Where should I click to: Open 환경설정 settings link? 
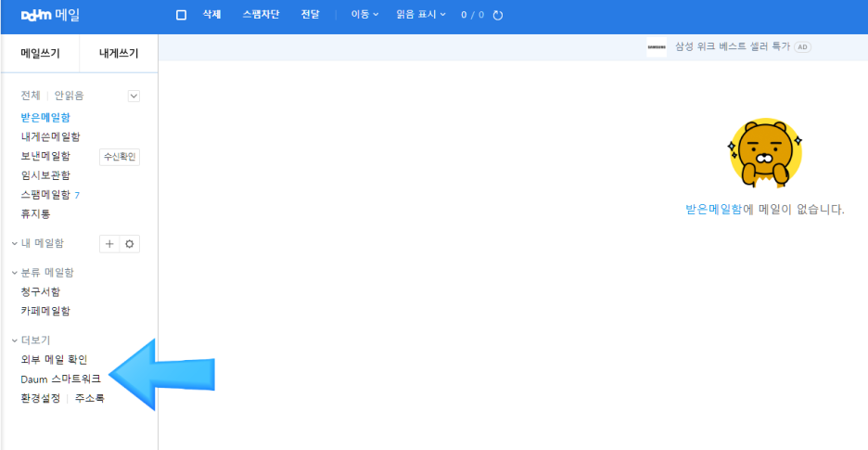pyautogui.click(x=41, y=398)
